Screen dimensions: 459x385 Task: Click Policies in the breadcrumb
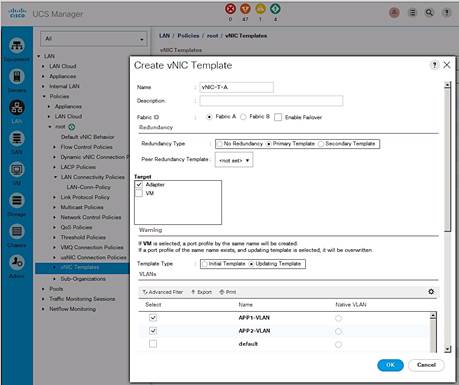[x=188, y=36]
